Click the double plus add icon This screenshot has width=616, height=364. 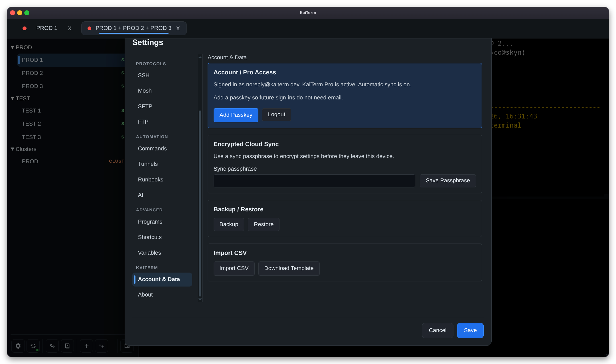point(102,346)
